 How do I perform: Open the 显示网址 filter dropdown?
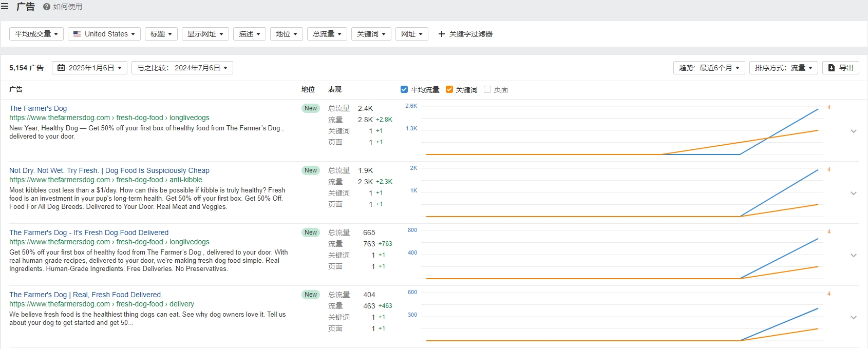pyautogui.click(x=205, y=34)
